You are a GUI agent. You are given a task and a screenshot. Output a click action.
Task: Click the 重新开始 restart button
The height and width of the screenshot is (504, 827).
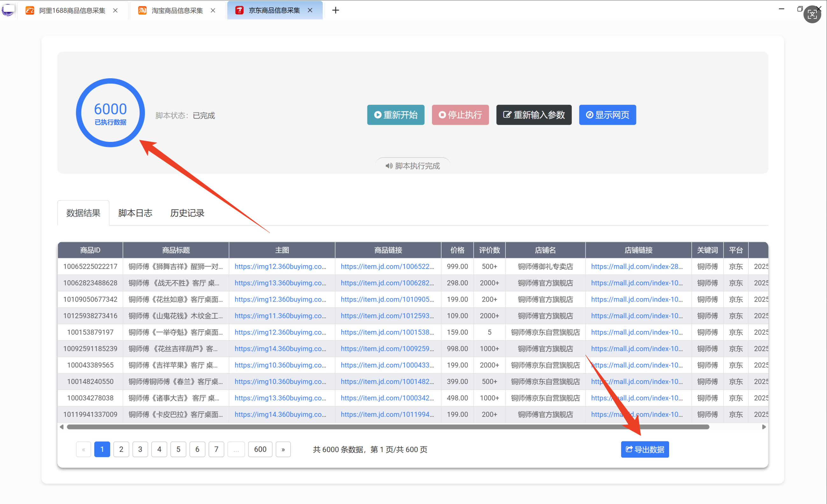coord(396,115)
